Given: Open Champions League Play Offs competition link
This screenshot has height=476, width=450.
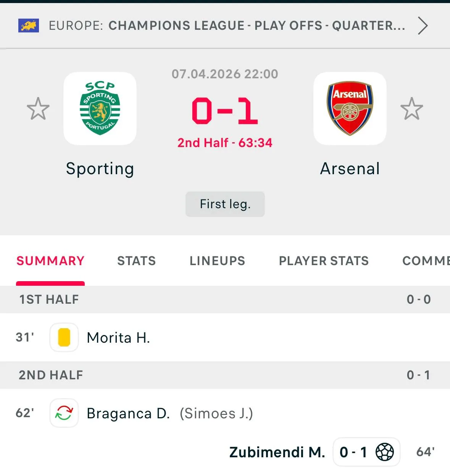Looking at the screenshot, I should pos(256,26).
